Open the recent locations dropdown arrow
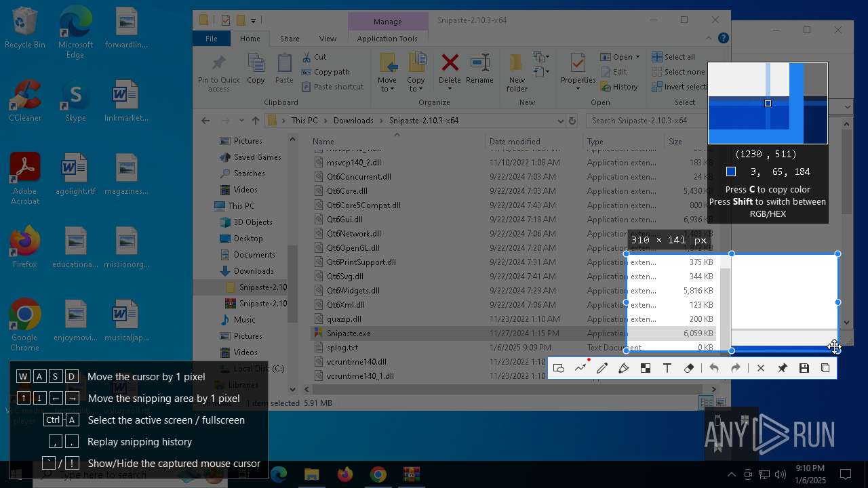The width and height of the screenshot is (868, 488). pos(240,121)
